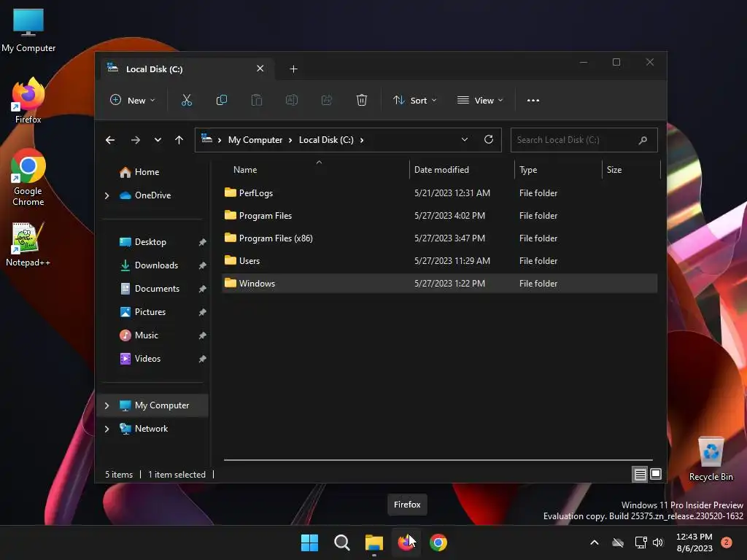Go back with the left arrow
Screen dimensions: 747x560
click(110, 140)
